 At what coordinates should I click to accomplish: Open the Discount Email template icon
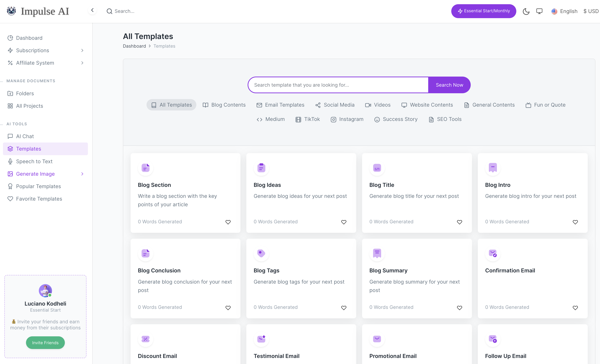pos(145,339)
